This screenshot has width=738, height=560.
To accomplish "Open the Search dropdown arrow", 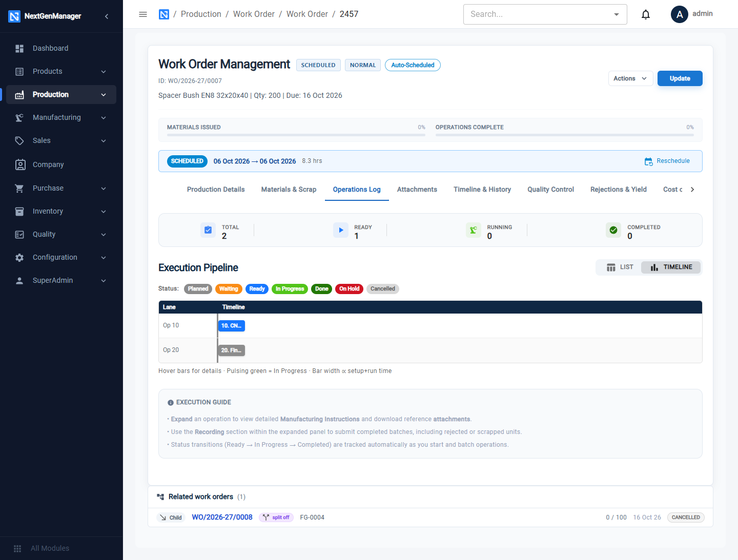I will [617, 14].
